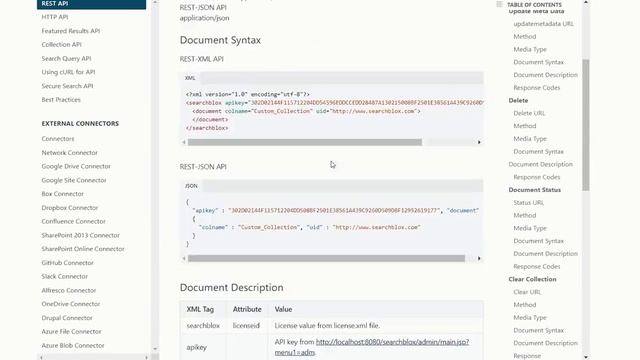The width and height of the screenshot is (640, 360).
Task: Open Dropbox Connector page
Action: (70, 208)
